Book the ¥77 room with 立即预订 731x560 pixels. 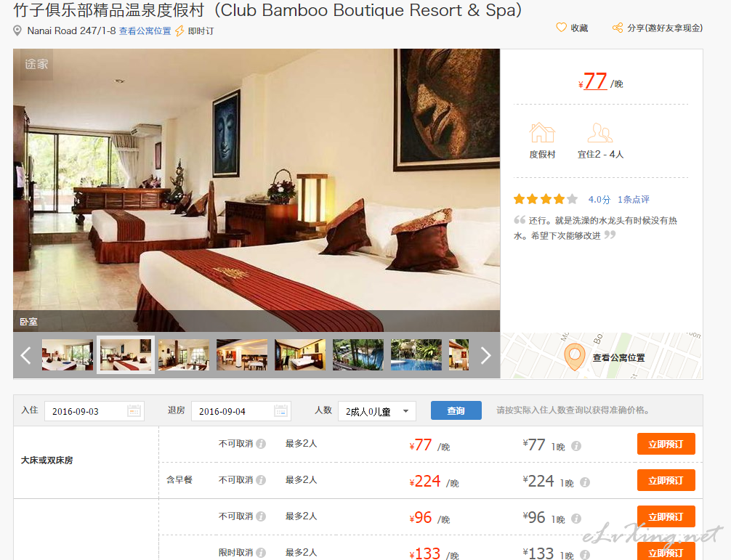tap(666, 444)
